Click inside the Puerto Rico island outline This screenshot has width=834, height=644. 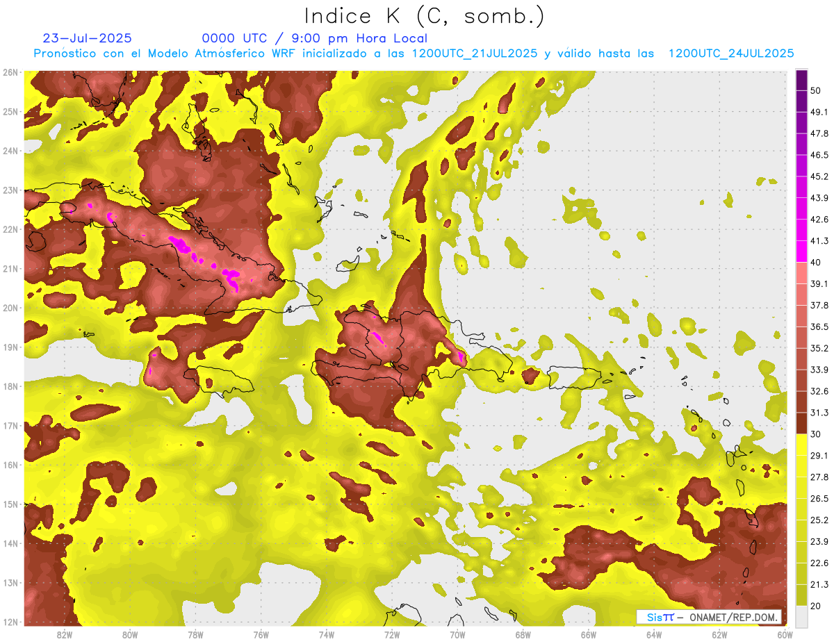click(573, 378)
